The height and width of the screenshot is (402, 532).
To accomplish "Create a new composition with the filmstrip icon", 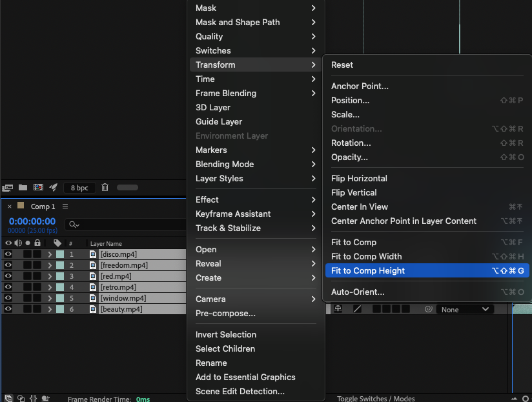I will [x=38, y=187].
